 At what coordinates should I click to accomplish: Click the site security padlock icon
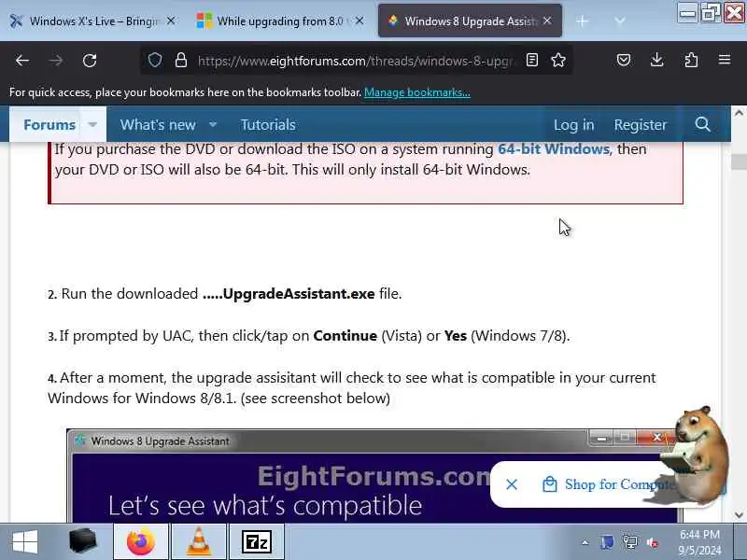pos(181,60)
